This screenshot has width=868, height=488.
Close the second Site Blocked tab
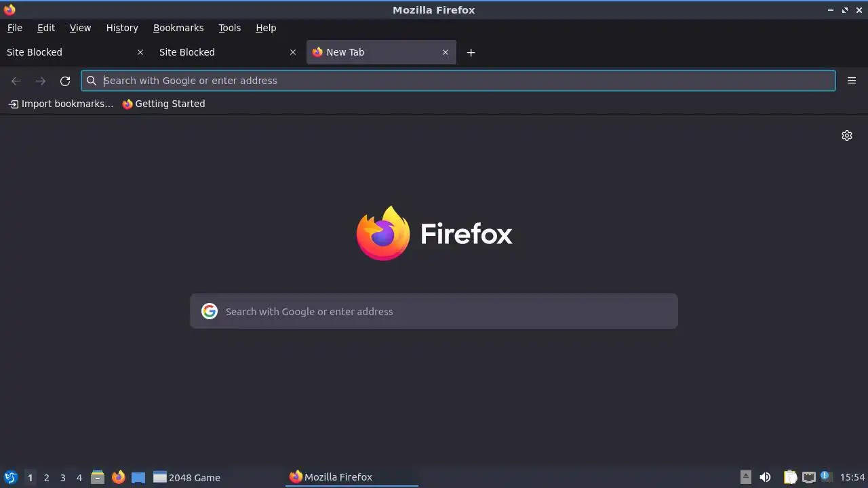pyautogui.click(x=293, y=52)
